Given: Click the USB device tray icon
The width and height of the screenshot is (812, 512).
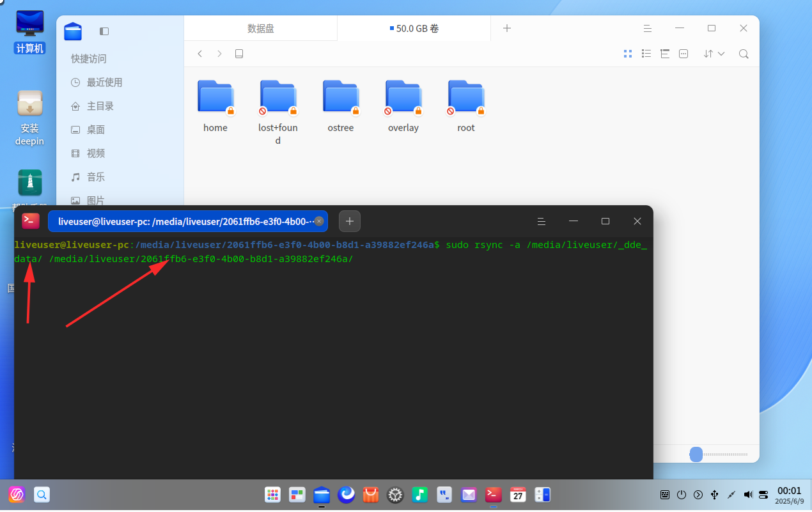Looking at the screenshot, I should [715, 494].
